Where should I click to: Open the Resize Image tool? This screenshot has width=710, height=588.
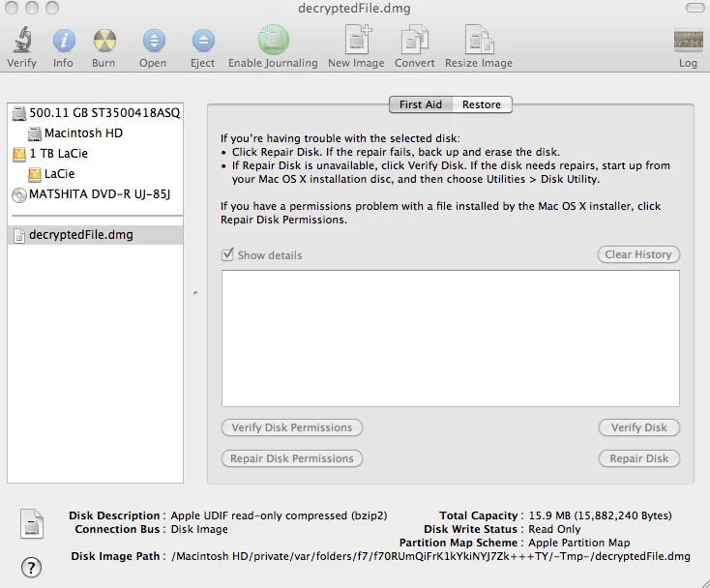[x=479, y=40]
